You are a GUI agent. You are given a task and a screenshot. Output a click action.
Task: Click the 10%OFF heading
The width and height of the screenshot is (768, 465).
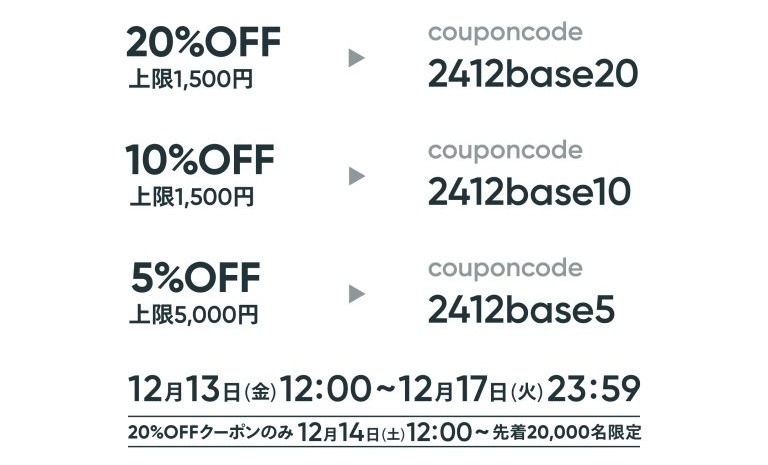(x=200, y=160)
